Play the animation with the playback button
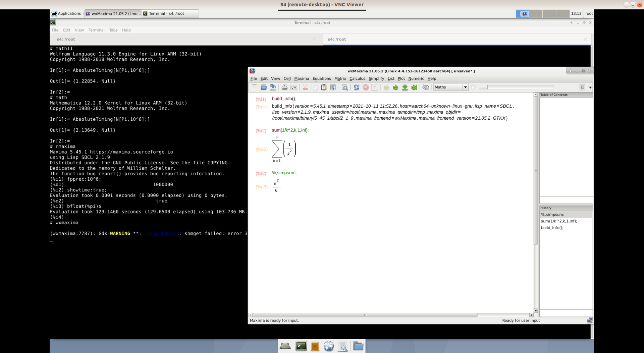Viewport: 644px width, 353px height. (x=474, y=87)
